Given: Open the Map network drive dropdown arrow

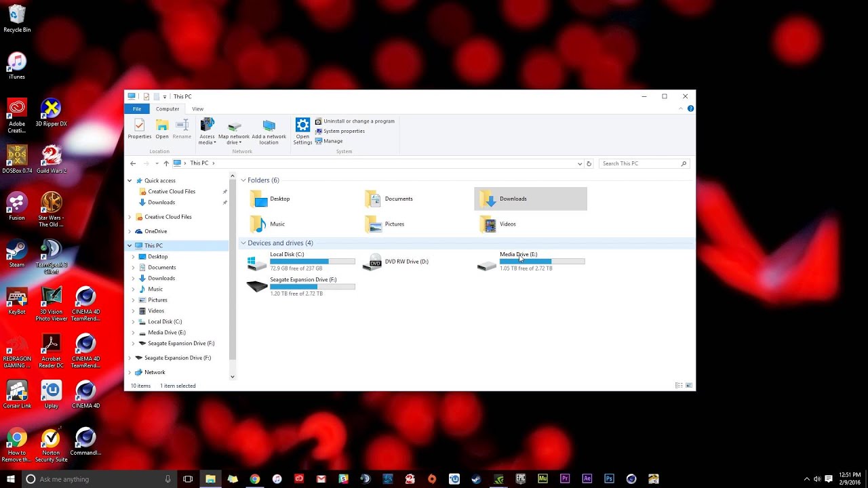Looking at the screenshot, I should 240,143.
